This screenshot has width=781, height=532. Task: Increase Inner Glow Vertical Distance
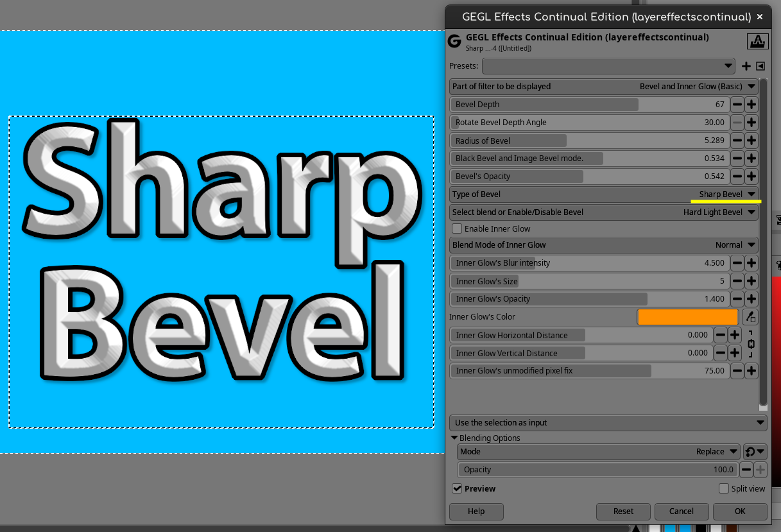[x=735, y=353]
